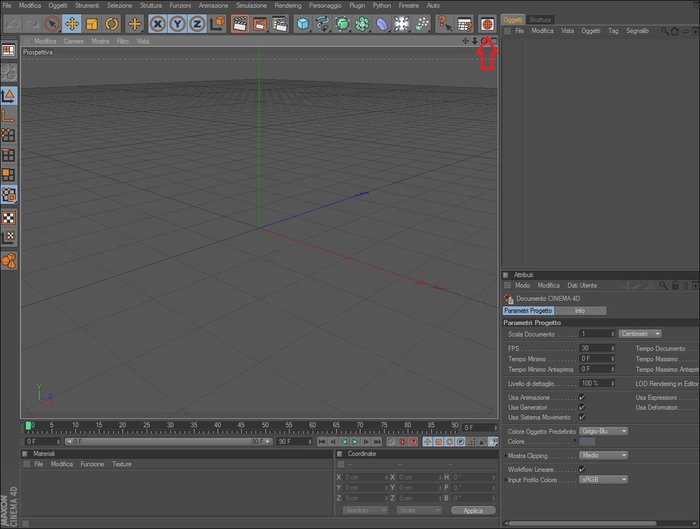Click the Scala Documento value field
700x529 pixels.
tap(597, 334)
